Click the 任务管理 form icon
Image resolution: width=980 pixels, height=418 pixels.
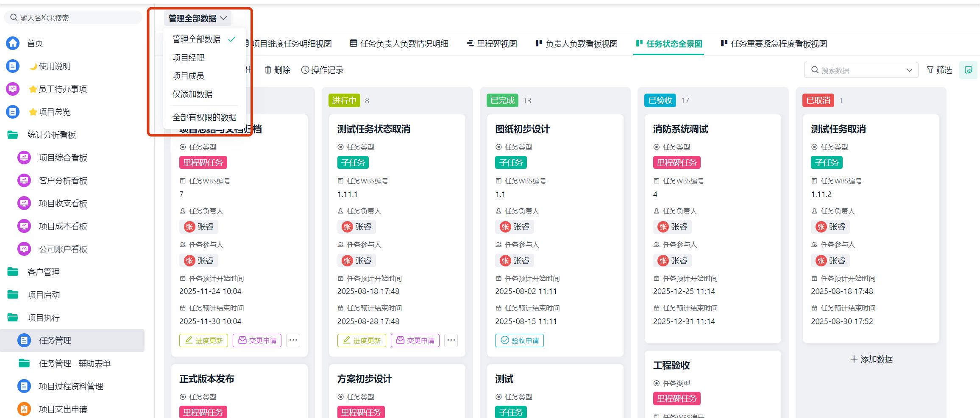[24, 340]
